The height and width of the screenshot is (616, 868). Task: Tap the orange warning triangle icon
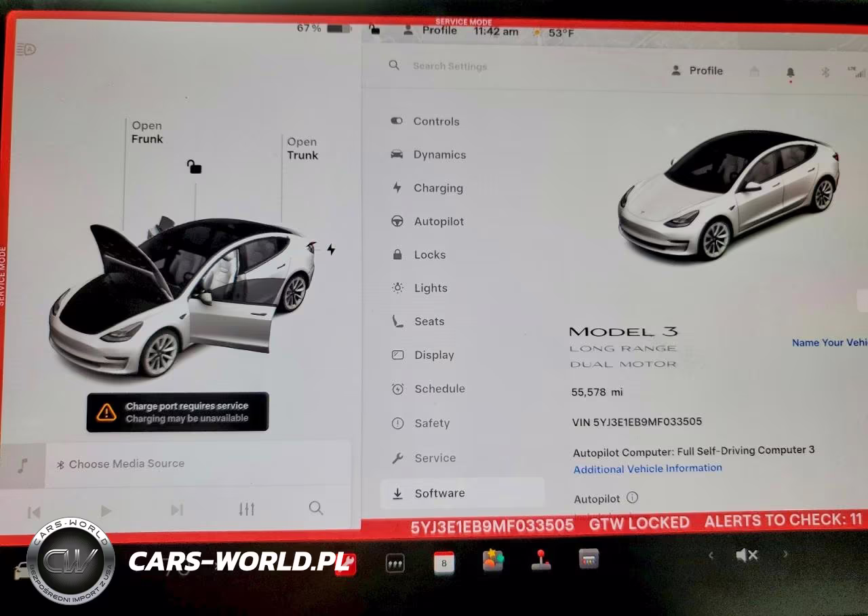coord(106,412)
